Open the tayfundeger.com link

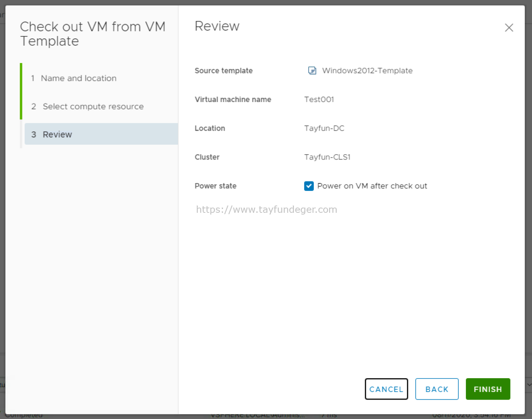coord(266,209)
